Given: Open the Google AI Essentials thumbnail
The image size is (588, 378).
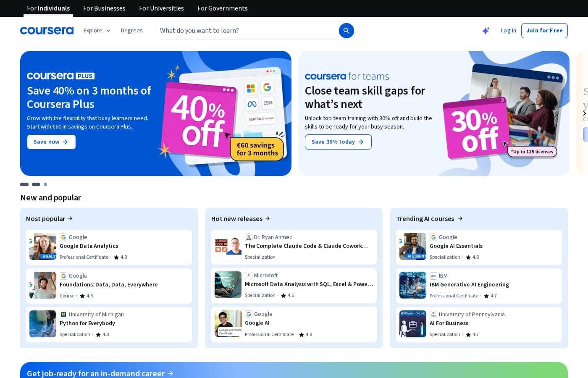Looking at the screenshot, I should (x=413, y=247).
